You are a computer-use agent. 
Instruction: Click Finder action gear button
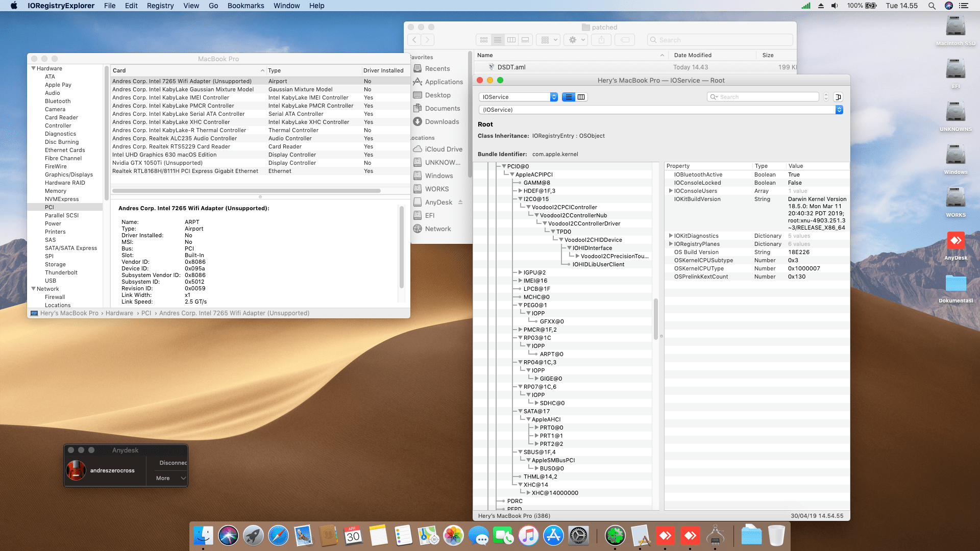(x=576, y=40)
